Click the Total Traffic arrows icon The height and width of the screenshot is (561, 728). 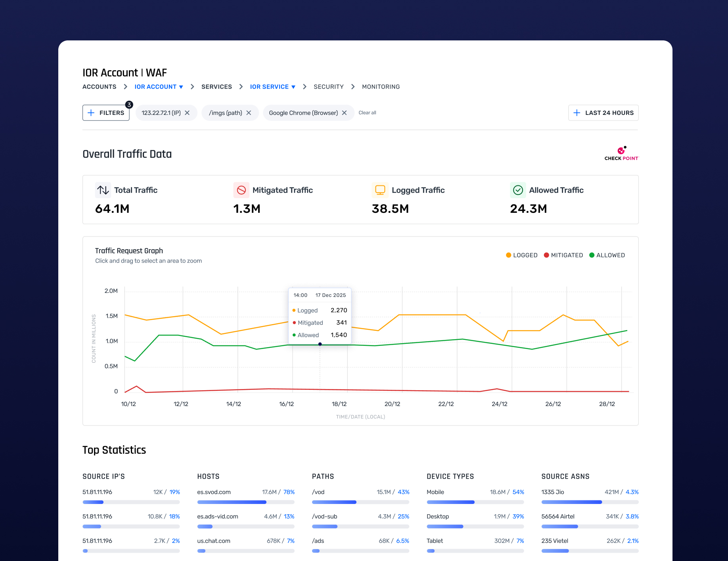point(103,190)
